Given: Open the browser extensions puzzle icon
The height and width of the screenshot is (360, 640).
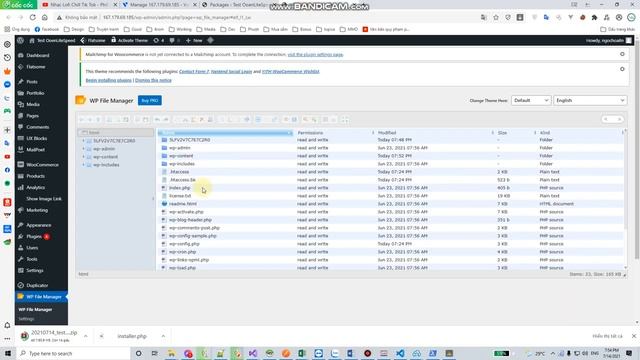Looking at the screenshot, I should click(x=594, y=18).
